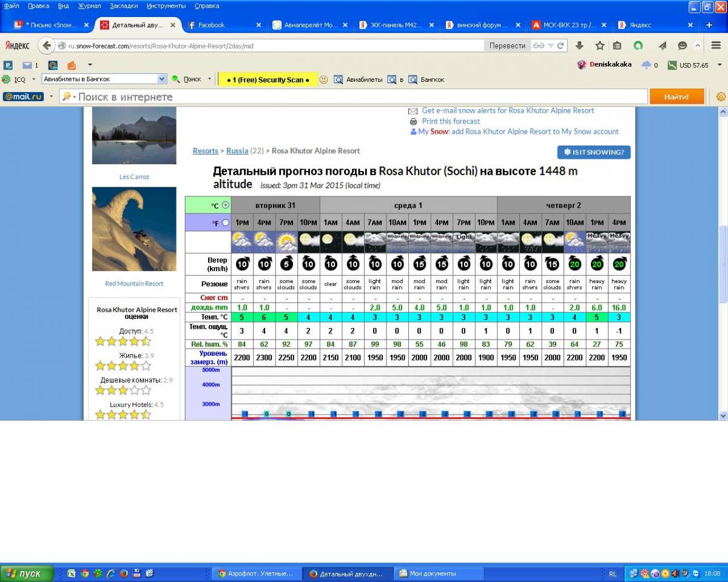The image size is (728, 582).
Task: Switch to the МСК-БКК 23 тр tab
Action: [x=570, y=25]
